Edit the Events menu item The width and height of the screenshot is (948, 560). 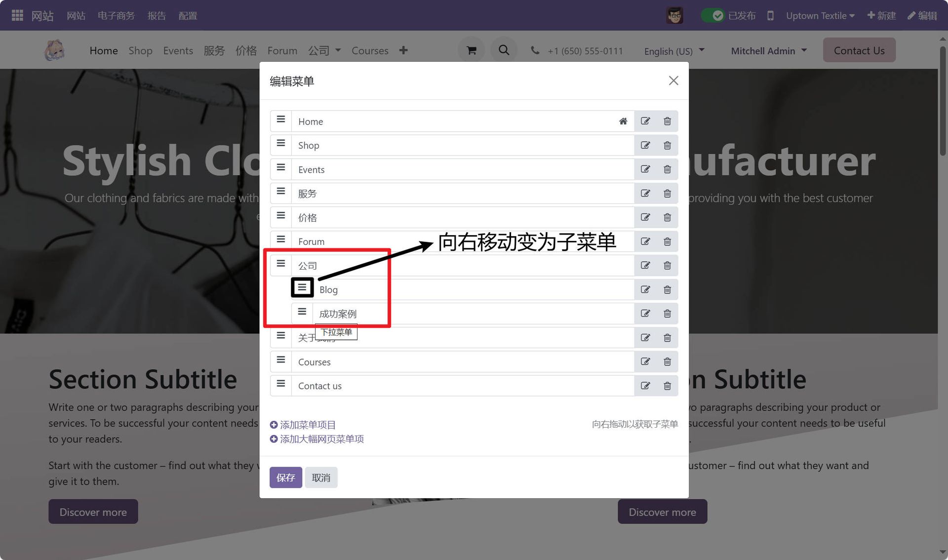click(645, 169)
